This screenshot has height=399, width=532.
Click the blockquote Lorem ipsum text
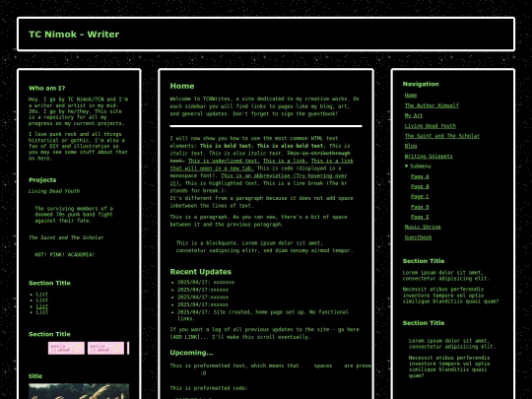point(265,246)
